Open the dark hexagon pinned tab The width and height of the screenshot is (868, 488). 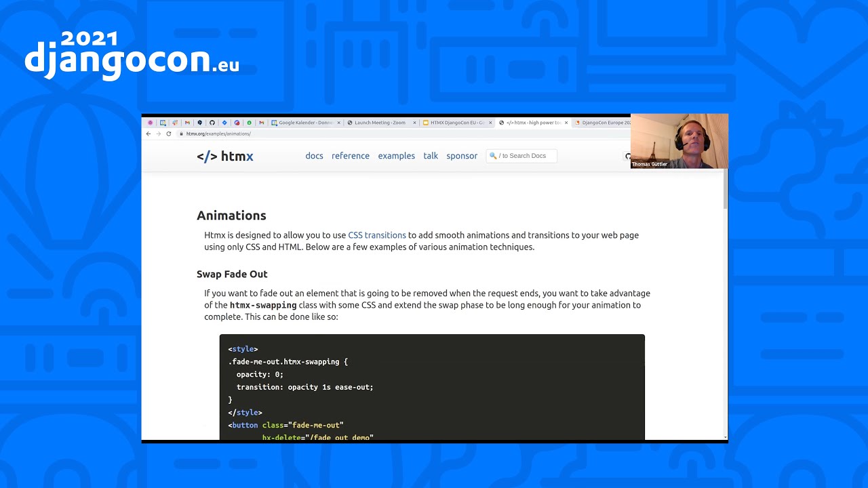pos(199,123)
